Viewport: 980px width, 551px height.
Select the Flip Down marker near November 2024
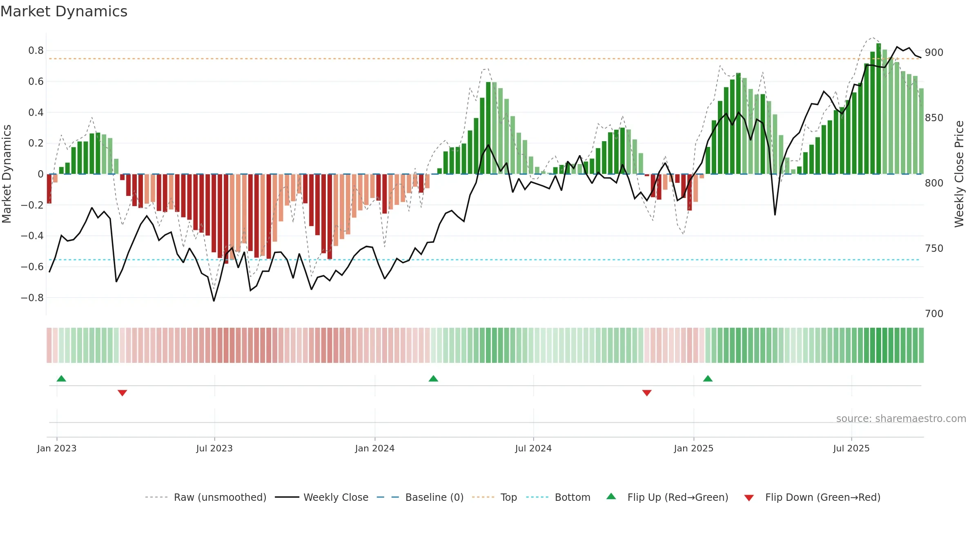pyautogui.click(x=647, y=393)
